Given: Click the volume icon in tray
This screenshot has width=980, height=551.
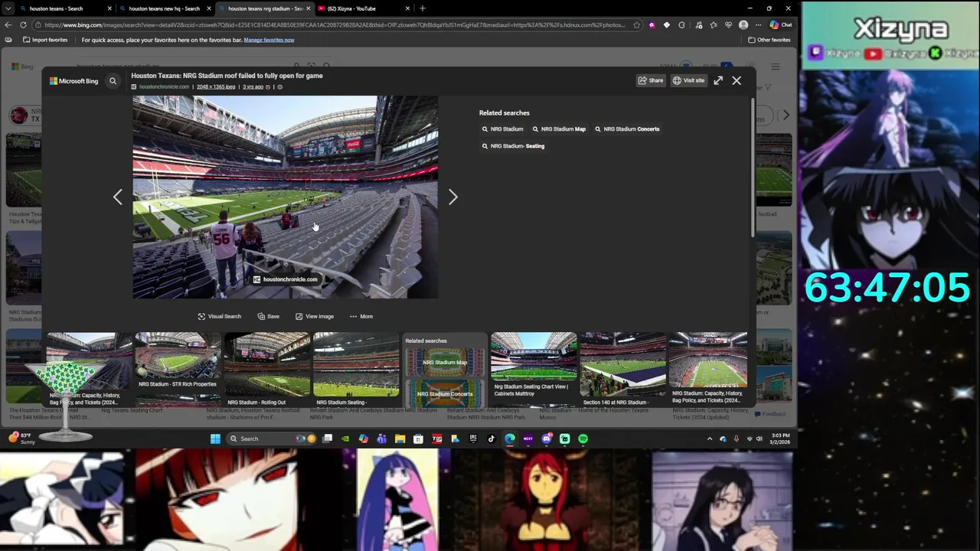Looking at the screenshot, I should [759, 439].
